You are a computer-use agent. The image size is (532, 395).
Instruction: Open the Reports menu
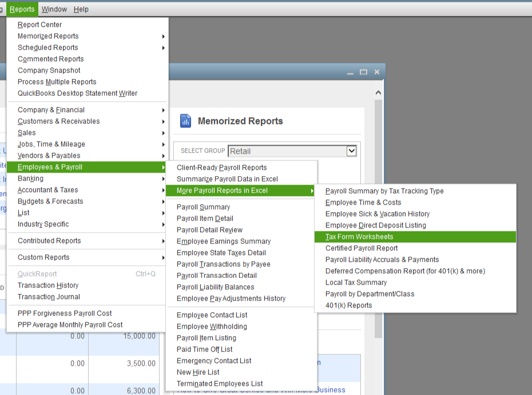22,9
